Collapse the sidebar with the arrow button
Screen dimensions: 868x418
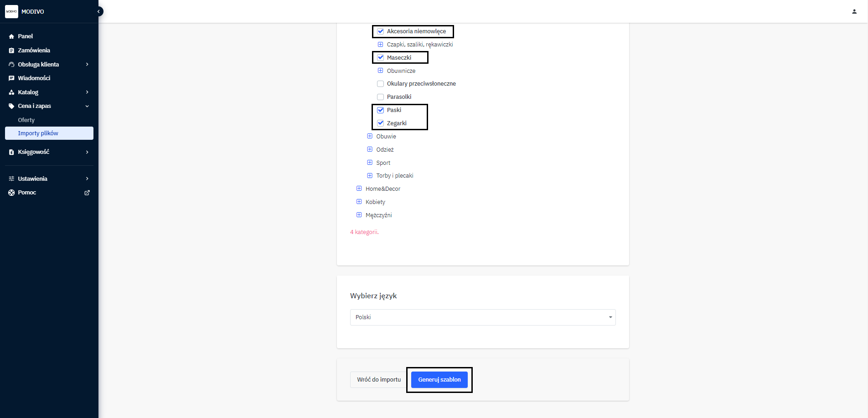[98, 11]
